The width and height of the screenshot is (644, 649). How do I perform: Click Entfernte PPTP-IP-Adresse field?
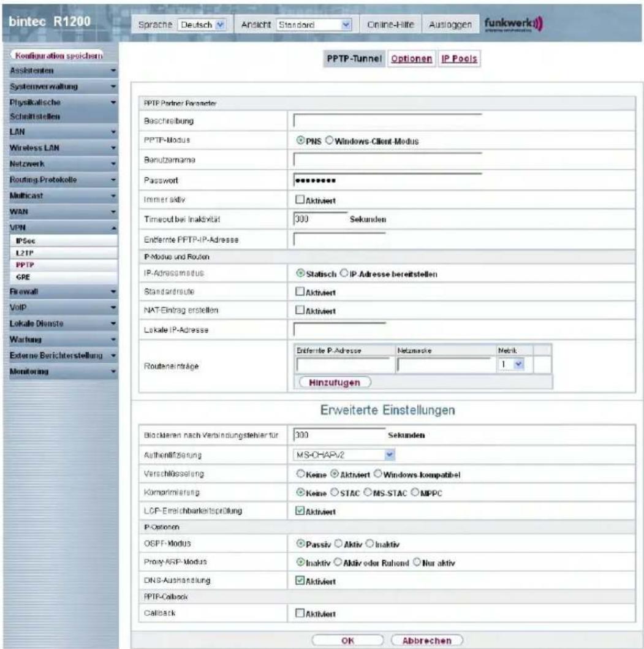click(339, 239)
